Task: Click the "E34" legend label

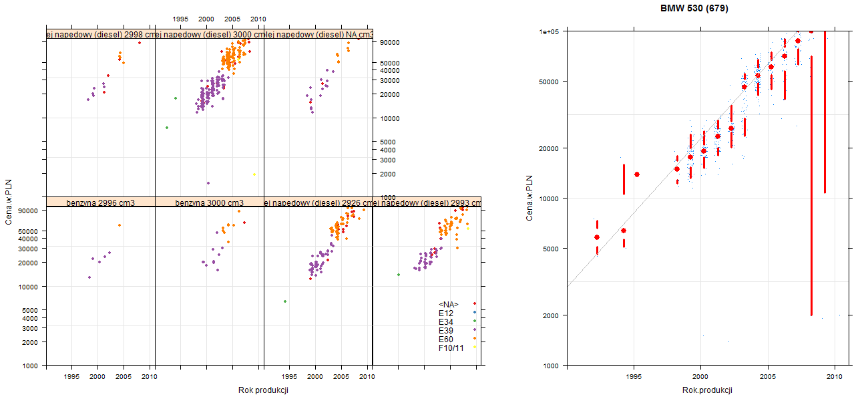Action: point(446,322)
